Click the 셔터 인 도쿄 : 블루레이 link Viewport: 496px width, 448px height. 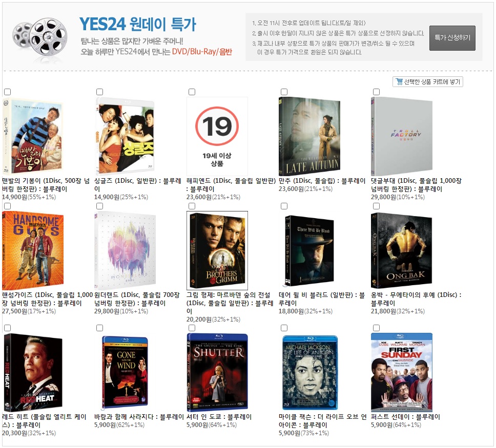click(x=219, y=417)
